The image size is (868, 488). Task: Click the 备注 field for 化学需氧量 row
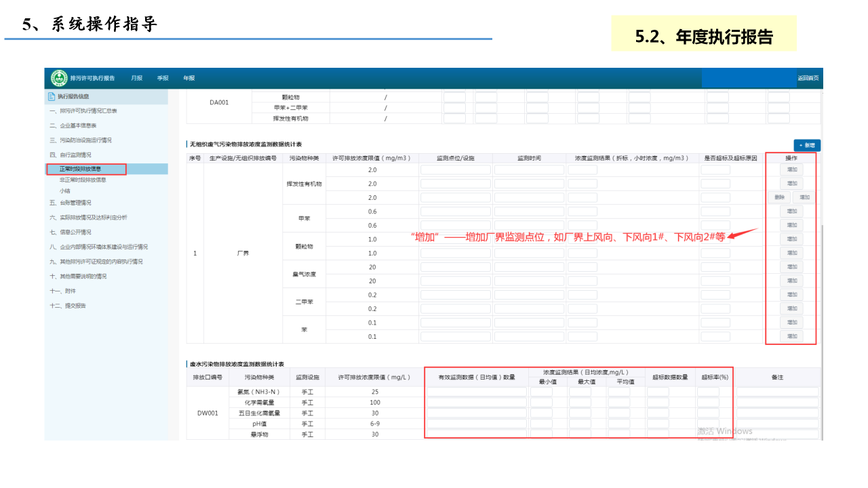tap(777, 403)
